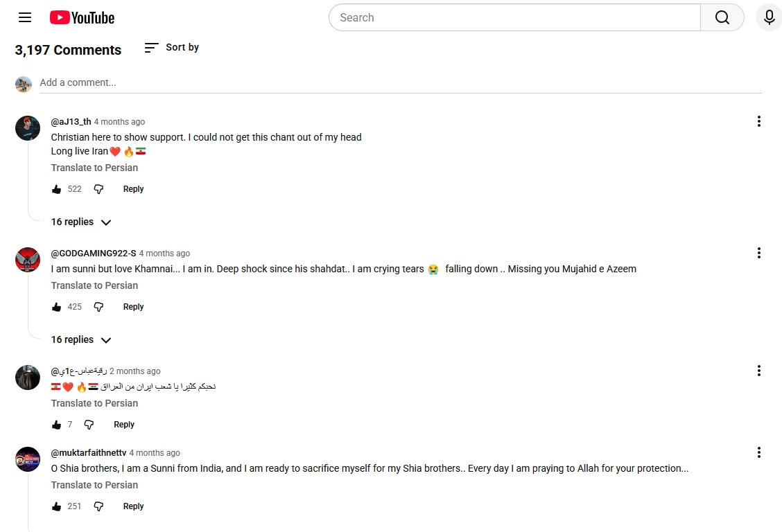Open the hamburger guide menu
782x532 pixels.
(25, 17)
